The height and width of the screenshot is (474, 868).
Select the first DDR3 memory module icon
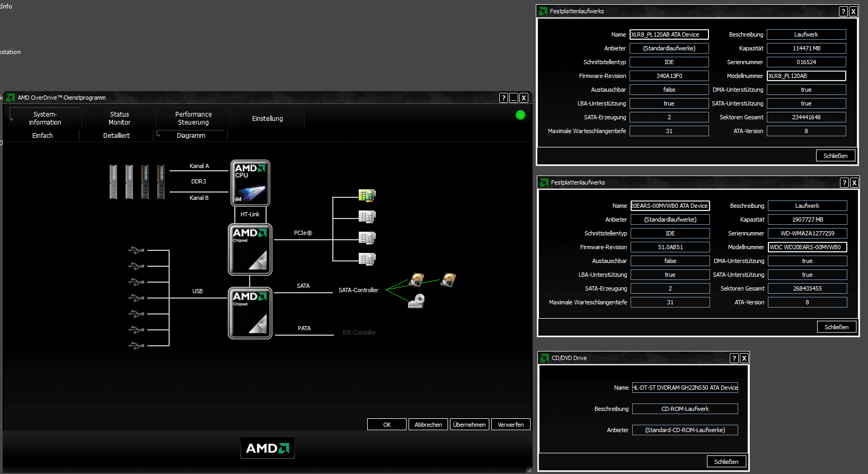pos(113,182)
